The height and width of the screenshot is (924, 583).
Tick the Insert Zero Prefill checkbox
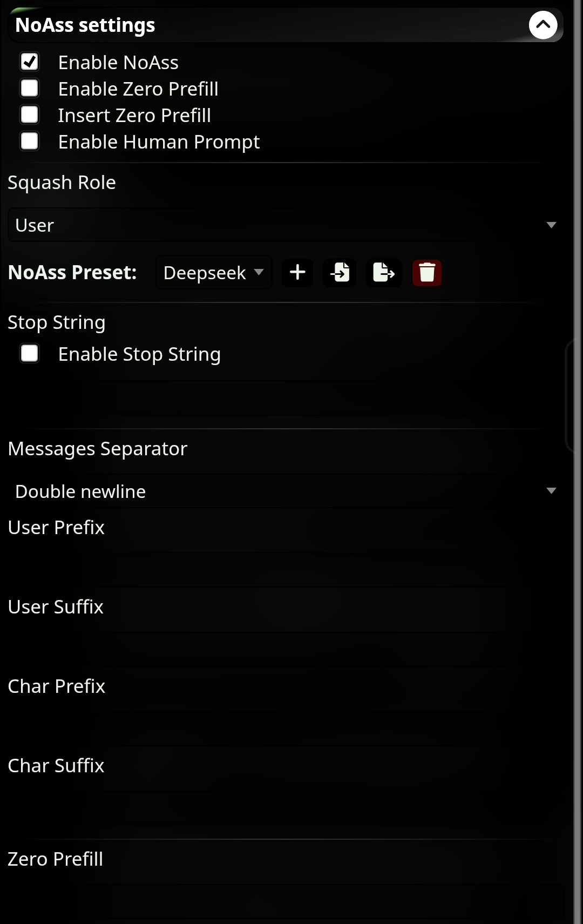pyautogui.click(x=30, y=114)
